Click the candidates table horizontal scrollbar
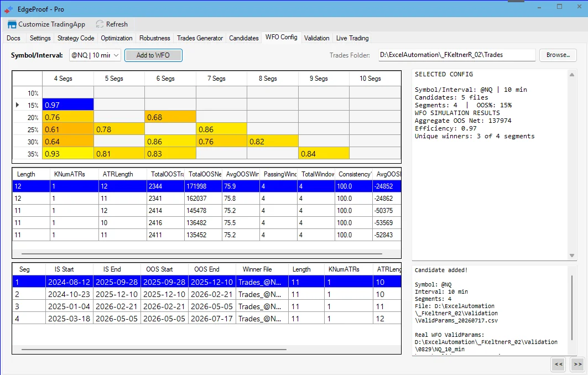588x375 pixels. pyautogui.click(x=202, y=254)
